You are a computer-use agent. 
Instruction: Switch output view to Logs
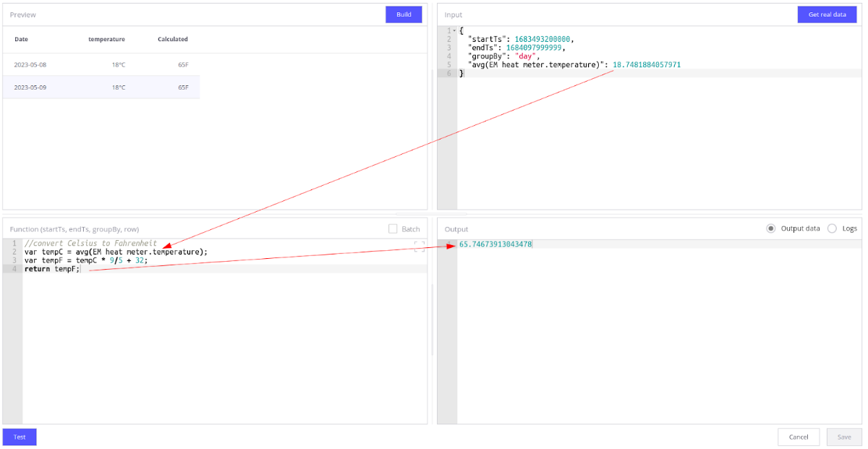pyautogui.click(x=832, y=228)
